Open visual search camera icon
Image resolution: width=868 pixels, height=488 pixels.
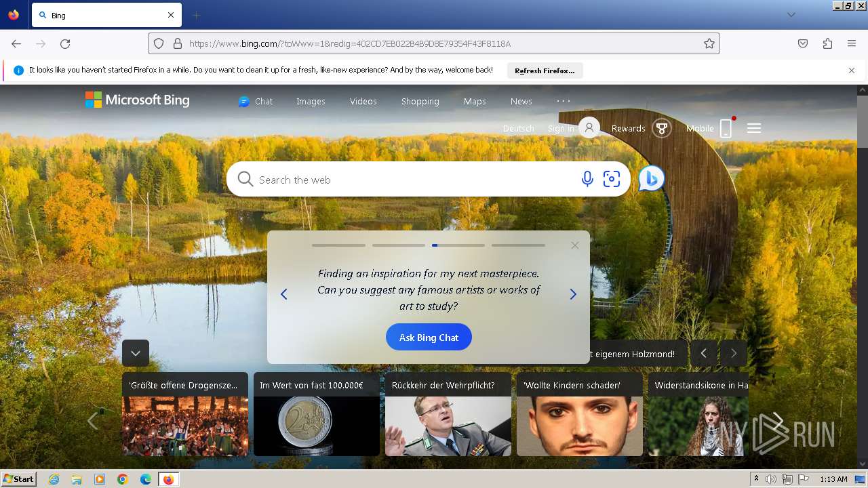point(612,179)
